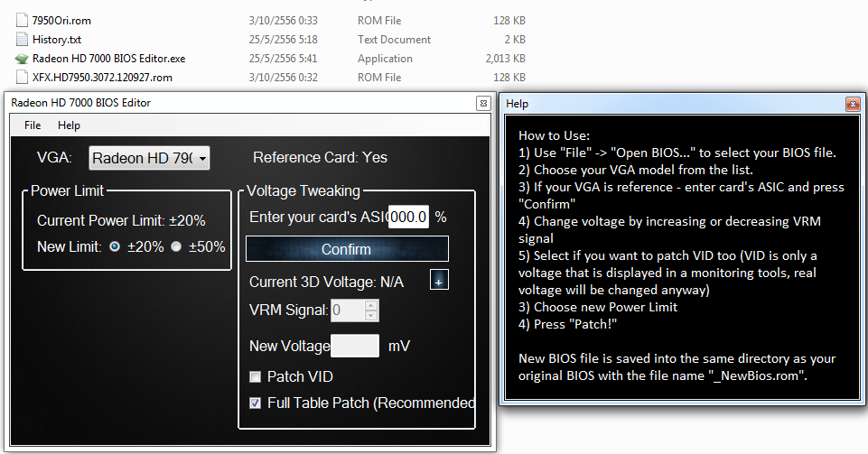Click the Text Document type cell
This screenshot has width=868, height=454.
[x=394, y=39]
